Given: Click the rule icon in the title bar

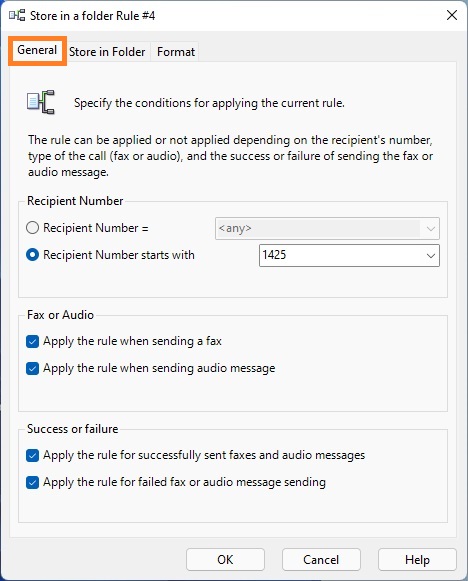Looking at the screenshot, I should click(17, 16).
